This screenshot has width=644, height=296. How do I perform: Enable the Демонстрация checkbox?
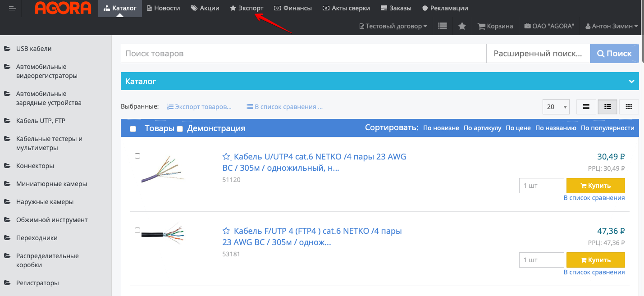[x=180, y=129]
